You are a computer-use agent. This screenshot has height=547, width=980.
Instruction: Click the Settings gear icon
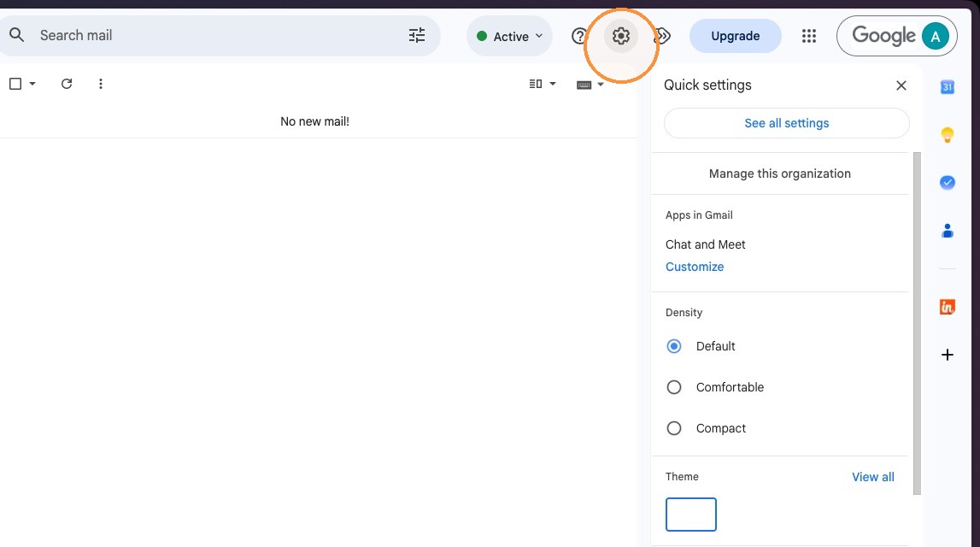click(620, 36)
